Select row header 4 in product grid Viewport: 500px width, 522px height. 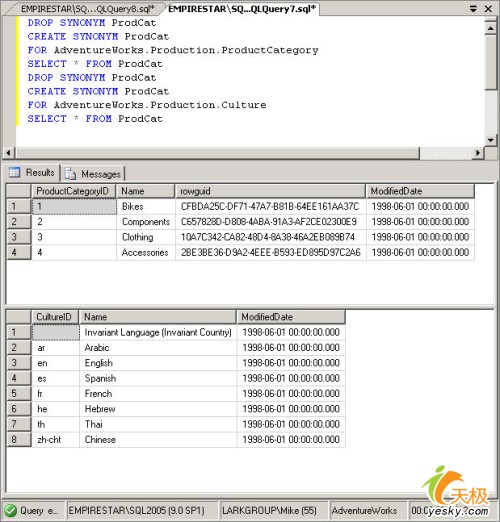pos(19,253)
